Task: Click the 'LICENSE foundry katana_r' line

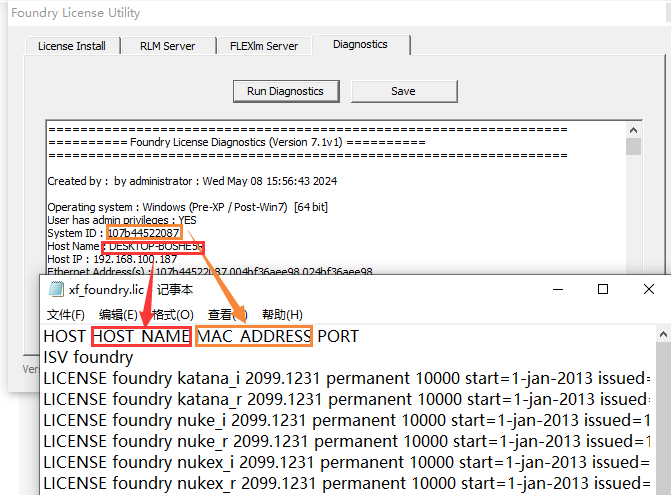Action: [x=347, y=399]
